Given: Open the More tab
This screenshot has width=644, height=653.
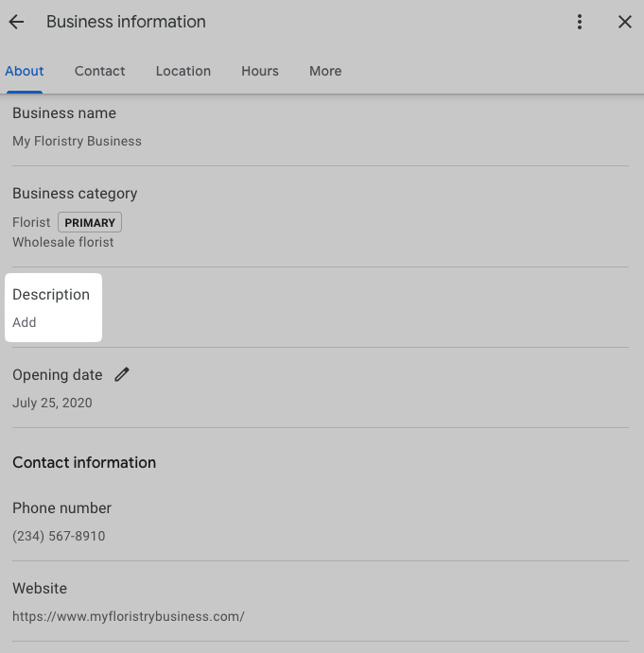Looking at the screenshot, I should (x=325, y=71).
